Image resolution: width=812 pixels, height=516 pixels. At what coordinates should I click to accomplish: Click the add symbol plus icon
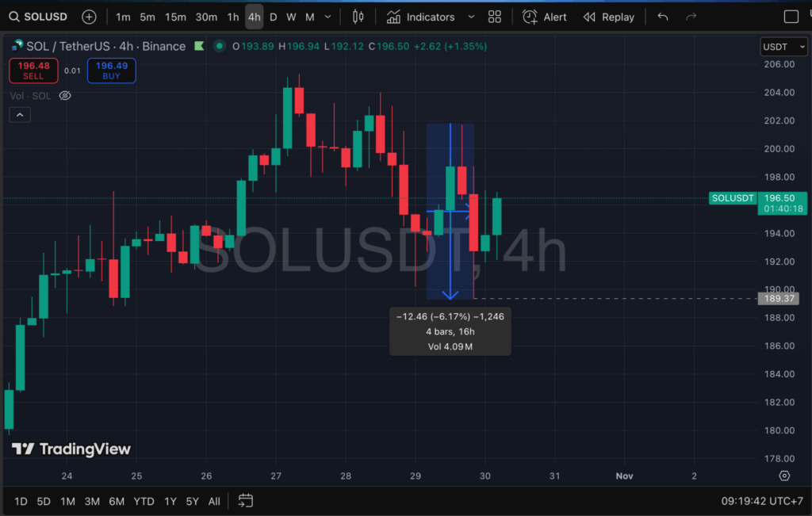[89, 17]
